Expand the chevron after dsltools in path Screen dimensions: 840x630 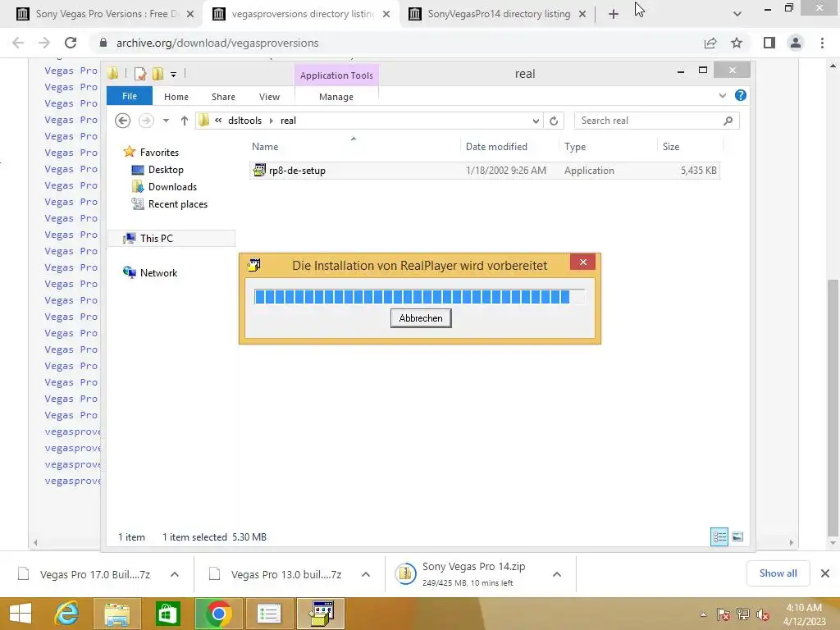pos(271,121)
